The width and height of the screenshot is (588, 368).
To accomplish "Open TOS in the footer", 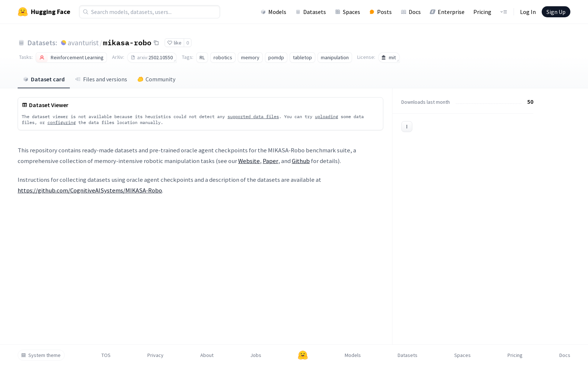I will click(106, 355).
